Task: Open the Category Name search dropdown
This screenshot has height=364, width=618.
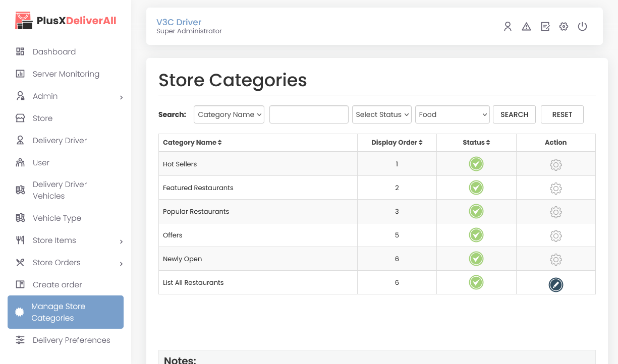Action: (229, 114)
